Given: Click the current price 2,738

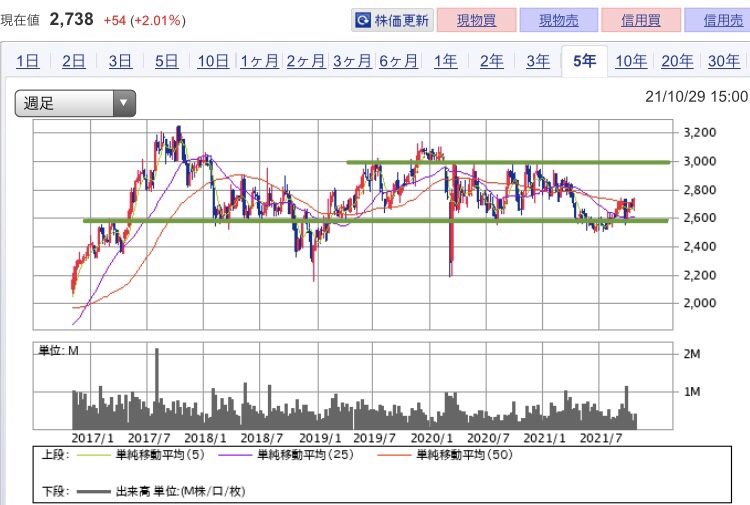Looking at the screenshot, I should [71, 20].
